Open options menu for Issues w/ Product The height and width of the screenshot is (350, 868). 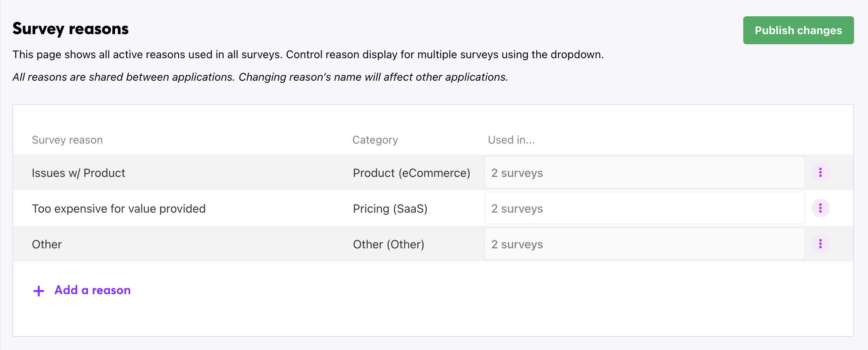click(x=820, y=172)
